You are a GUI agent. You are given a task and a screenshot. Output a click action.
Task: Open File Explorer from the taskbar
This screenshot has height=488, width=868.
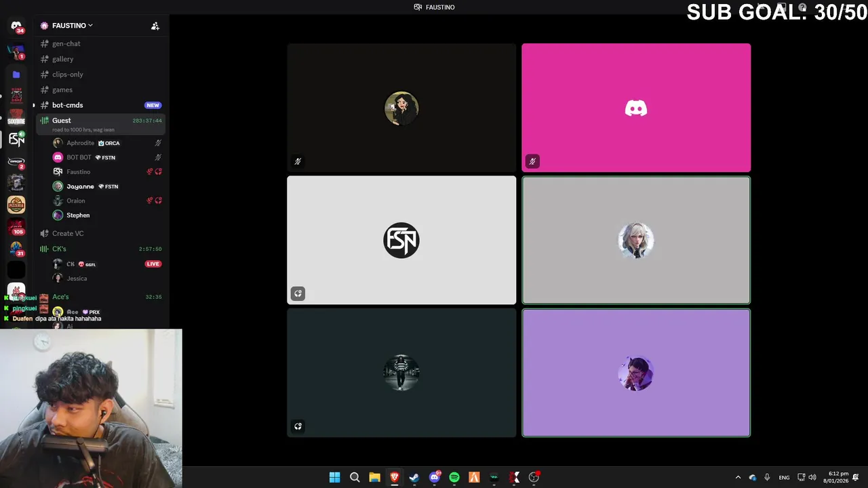coord(374,477)
